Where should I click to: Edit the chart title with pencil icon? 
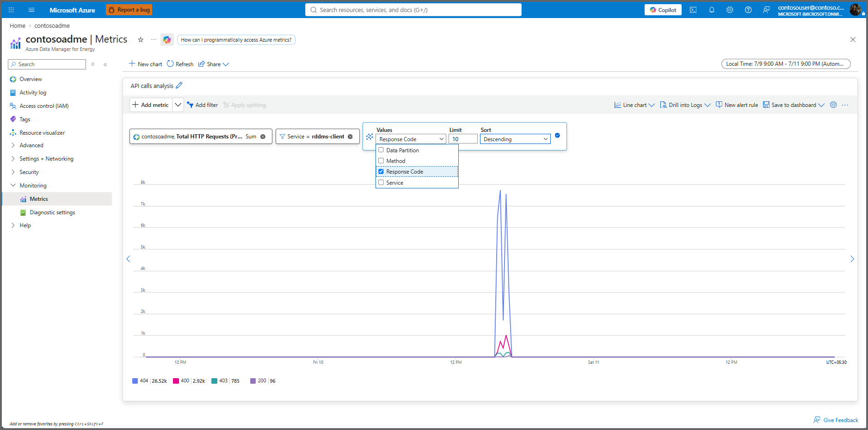point(179,86)
